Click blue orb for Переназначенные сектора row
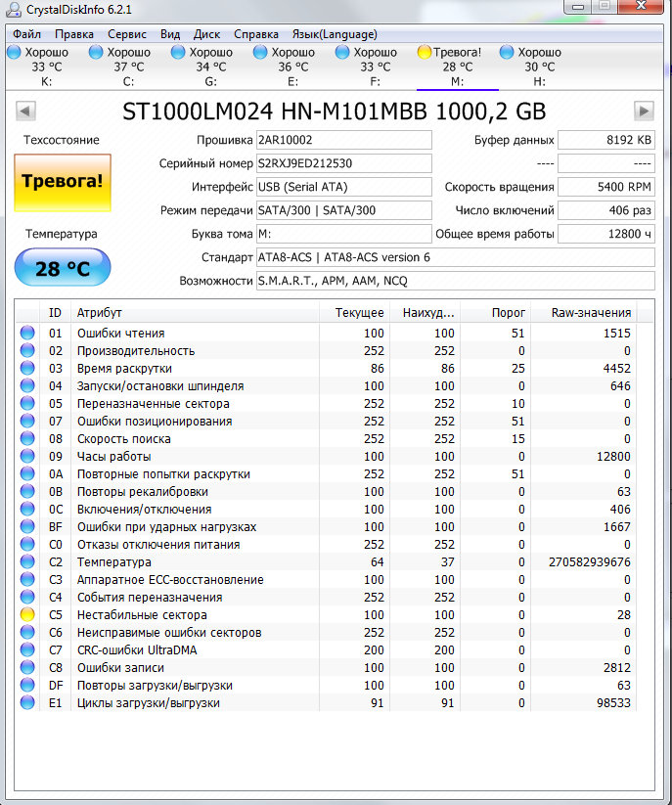This screenshot has height=805, width=672. [27, 403]
